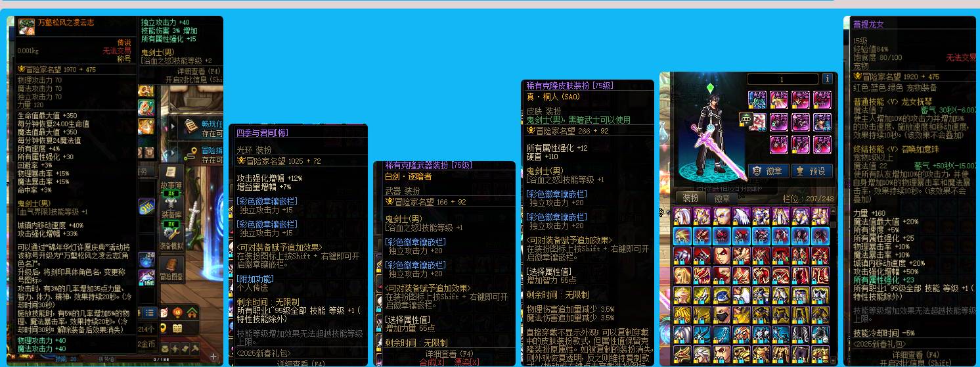Viewport: 980px width, 367px height.
Task: Click 饱食度 80/100 in pet tooltip
Action: coord(878,57)
